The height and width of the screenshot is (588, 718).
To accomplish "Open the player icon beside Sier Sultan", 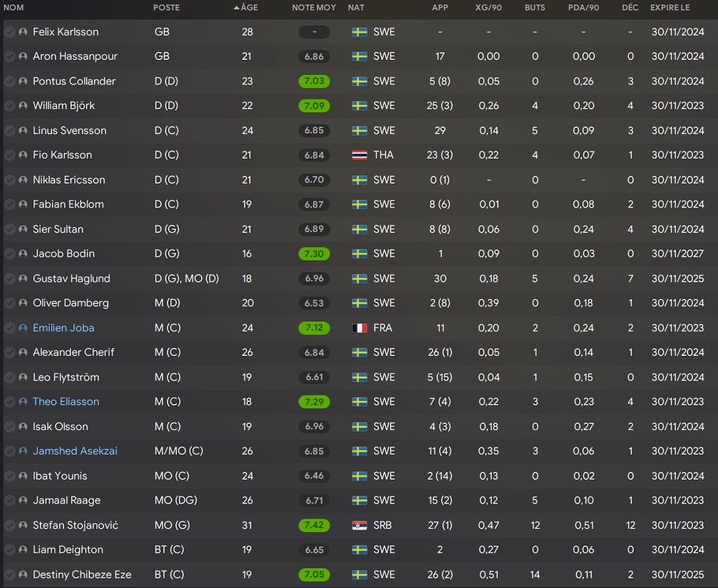I will [23, 229].
